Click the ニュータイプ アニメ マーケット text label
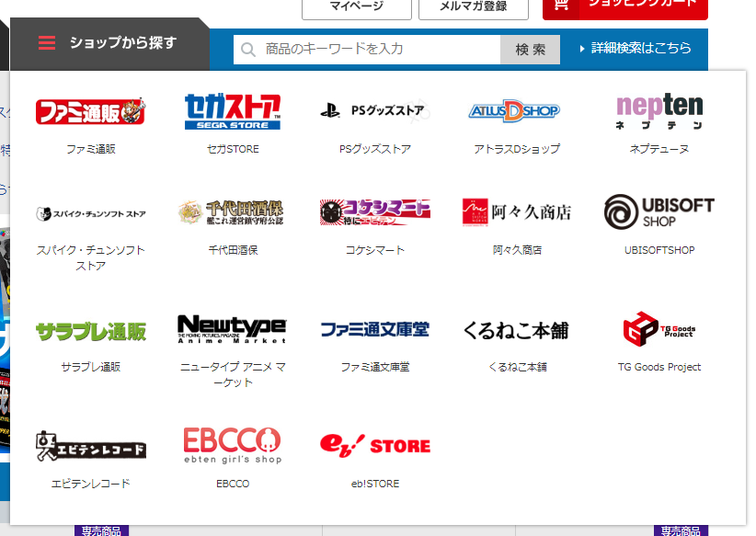Image resolution: width=756 pixels, height=536 pixels. coord(233,374)
